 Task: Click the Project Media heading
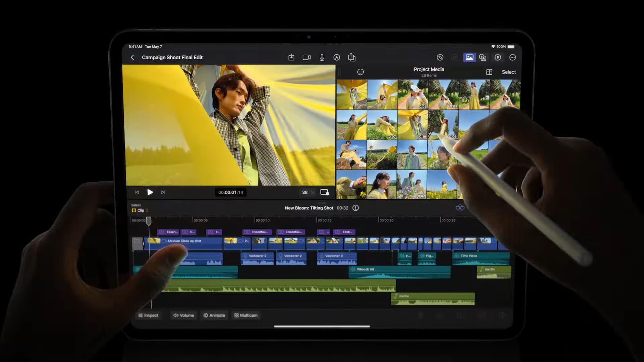(429, 69)
